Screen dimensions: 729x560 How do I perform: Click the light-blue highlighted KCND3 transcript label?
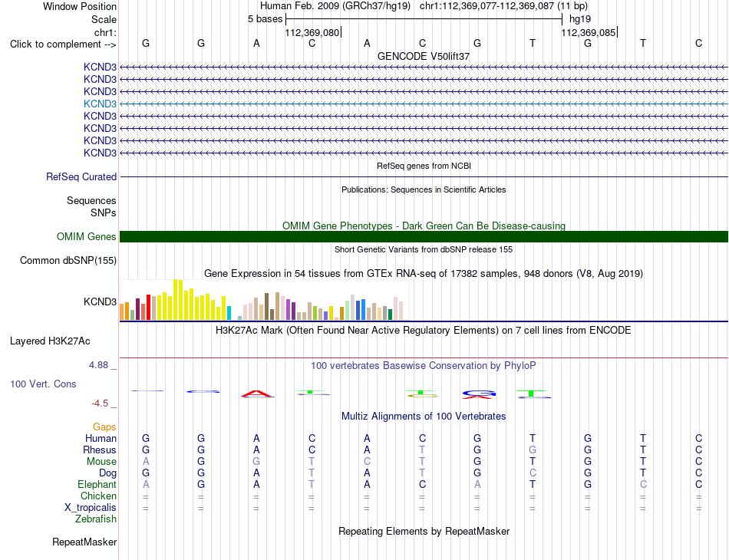(100, 104)
